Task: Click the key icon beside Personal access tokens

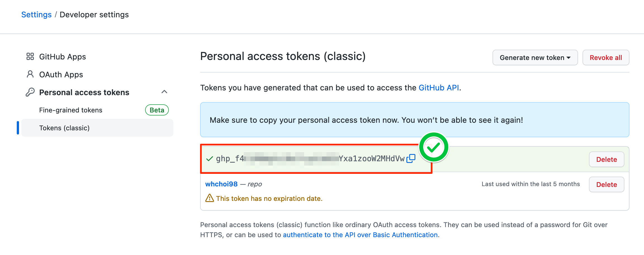Action: 30,92
